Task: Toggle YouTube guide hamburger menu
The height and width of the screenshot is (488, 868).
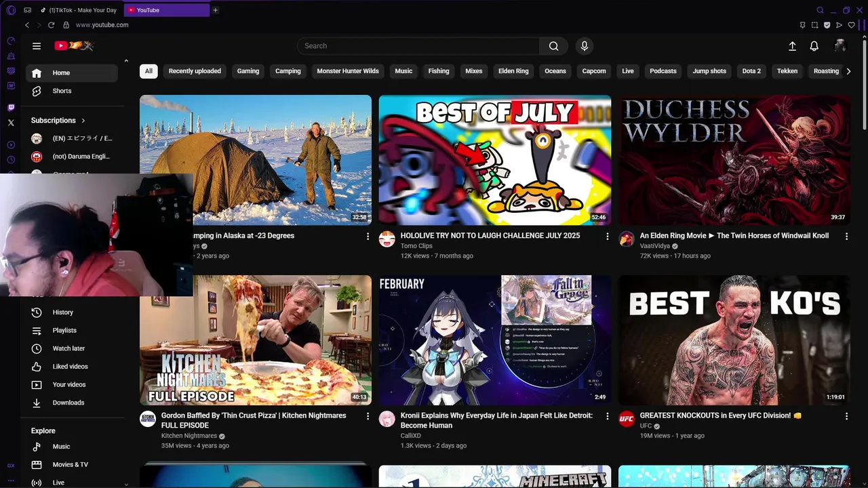Action: [x=37, y=46]
